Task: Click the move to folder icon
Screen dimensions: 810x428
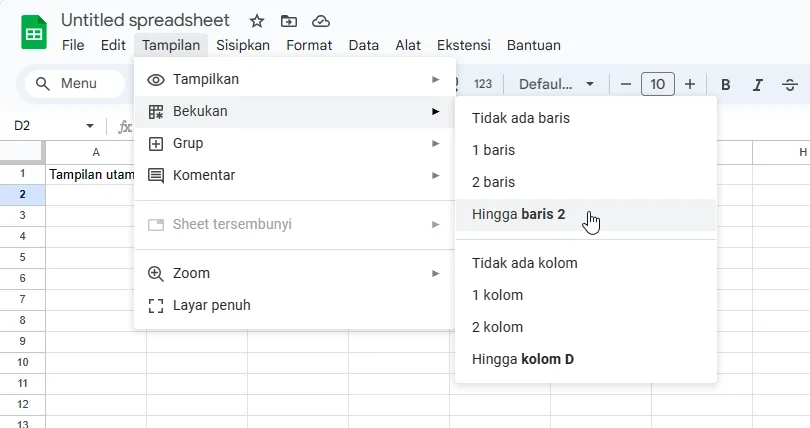Action: [289, 21]
